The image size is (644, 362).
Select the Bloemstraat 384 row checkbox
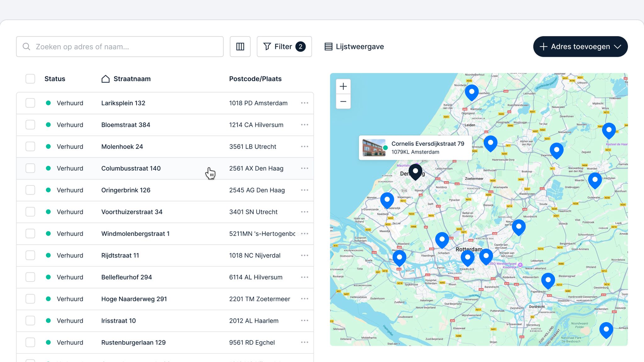(30, 125)
